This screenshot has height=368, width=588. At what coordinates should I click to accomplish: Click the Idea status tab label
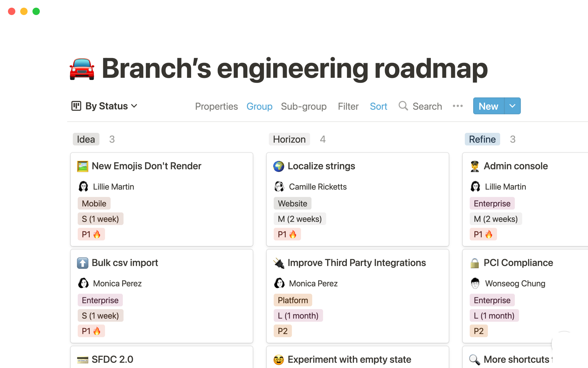pos(85,139)
